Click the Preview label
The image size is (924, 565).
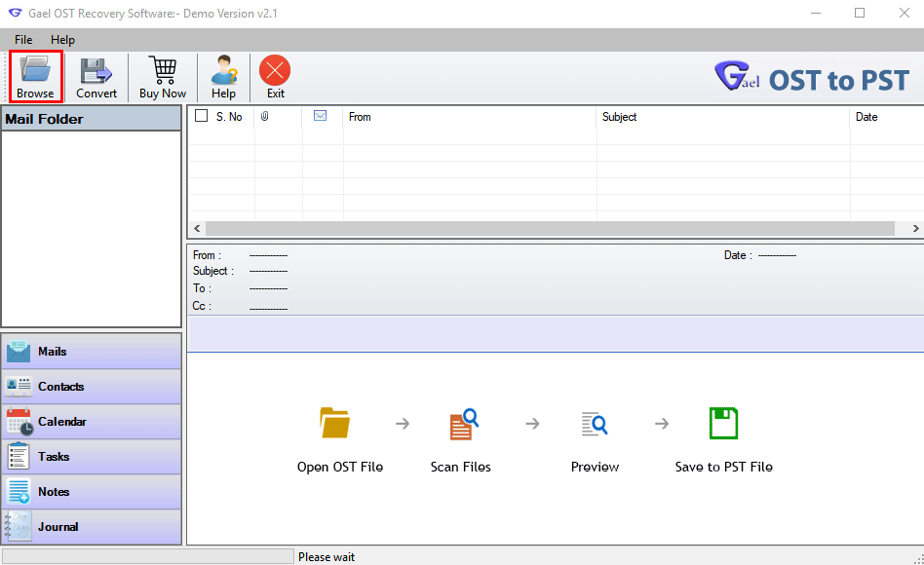595,467
